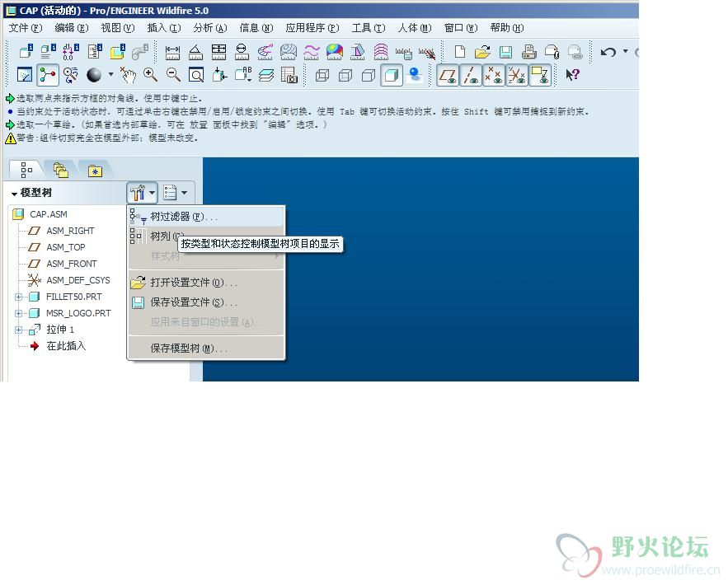This screenshot has width=728, height=585.
Task: Open the 插入(I) menu
Action: tap(164, 28)
